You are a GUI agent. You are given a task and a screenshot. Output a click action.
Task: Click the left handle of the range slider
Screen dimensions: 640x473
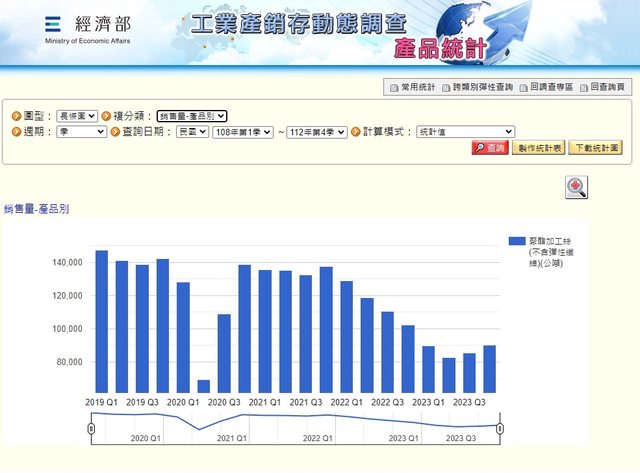pos(91,429)
